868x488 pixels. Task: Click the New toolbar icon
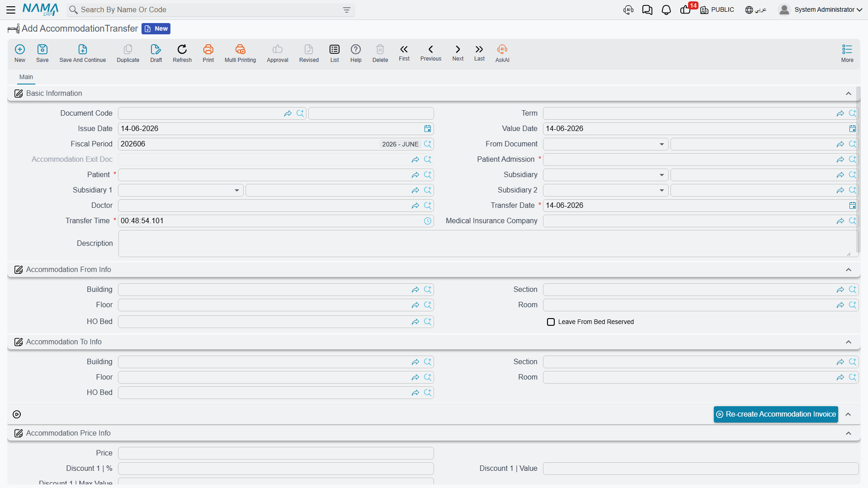click(20, 53)
